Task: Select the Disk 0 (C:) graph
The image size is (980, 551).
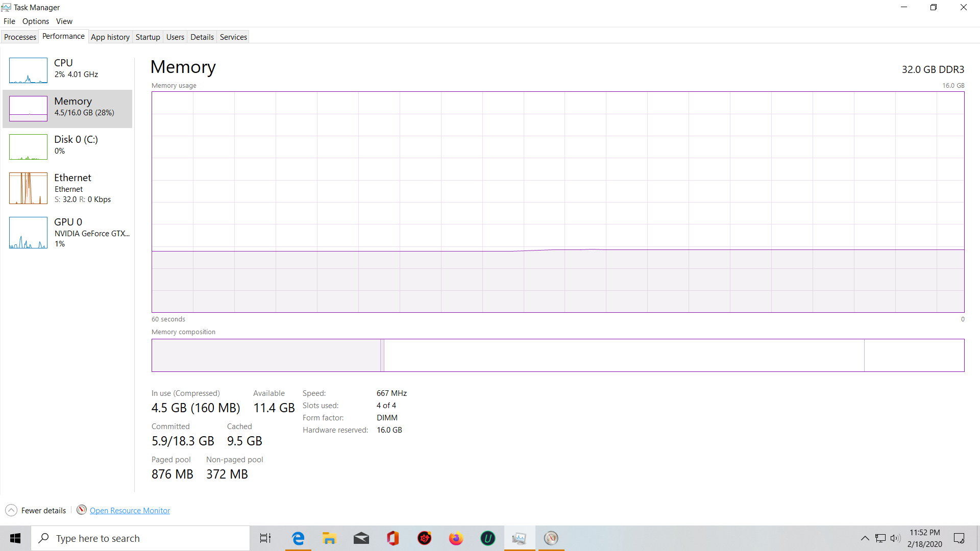Action: click(28, 147)
